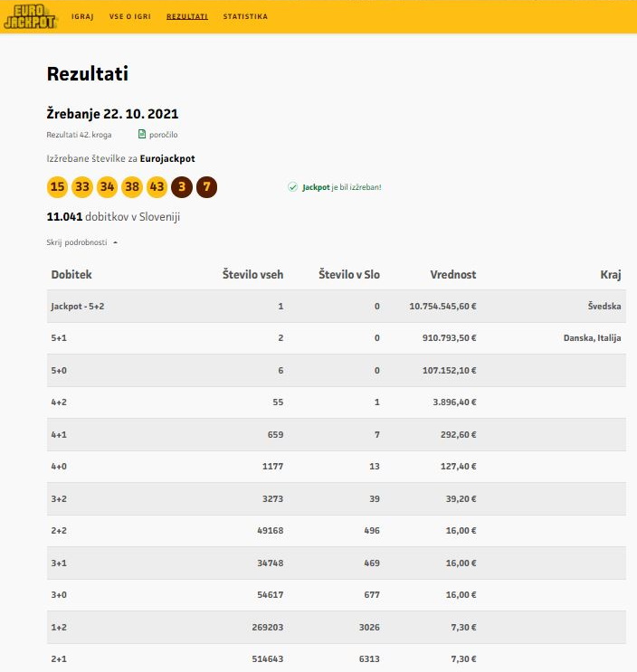Click the 496 Slovenia count
637x672 pixels.
(x=372, y=531)
